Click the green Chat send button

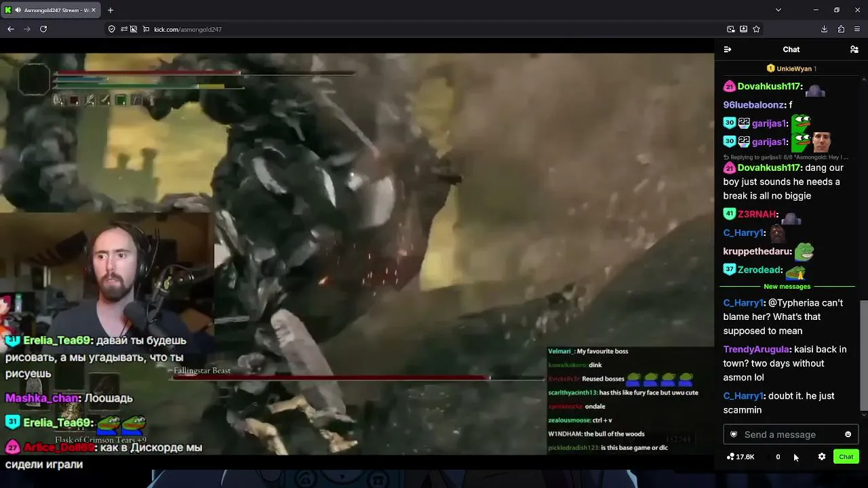point(846,457)
